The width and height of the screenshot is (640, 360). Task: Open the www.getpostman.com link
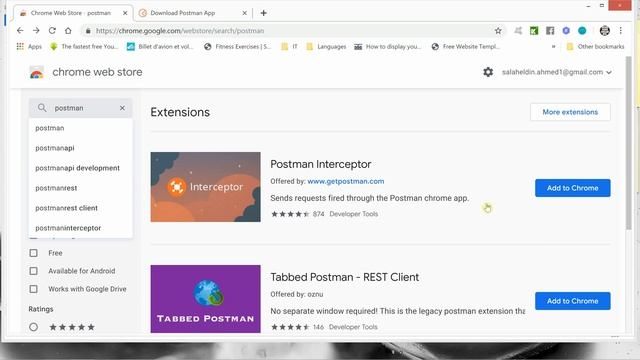(346, 181)
